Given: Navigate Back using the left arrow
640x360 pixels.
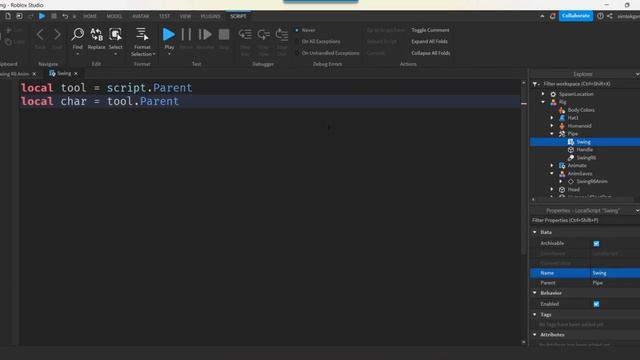Looking at the screenshot, I should pos(40,35).
